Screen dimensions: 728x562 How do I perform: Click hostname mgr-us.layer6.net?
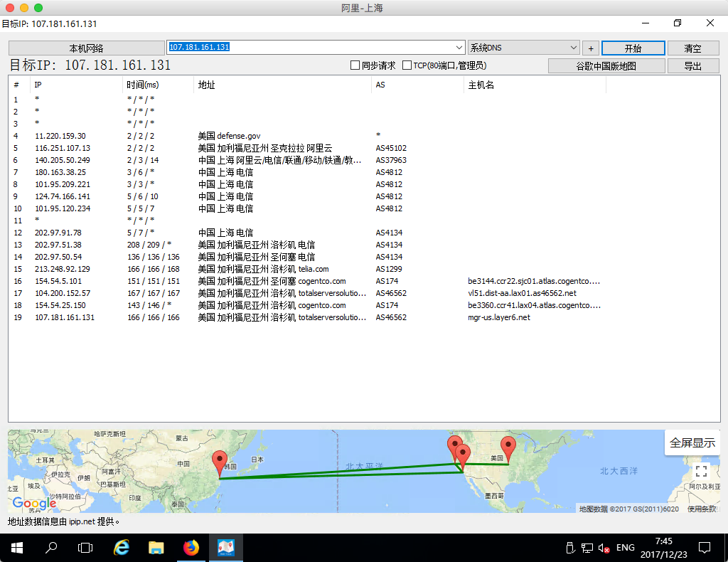click(499, 317)
